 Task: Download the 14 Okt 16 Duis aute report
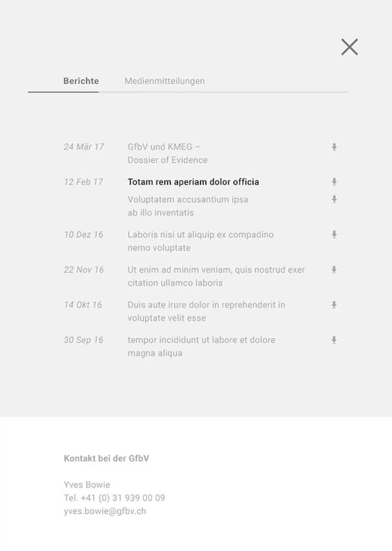click(334, 305)
